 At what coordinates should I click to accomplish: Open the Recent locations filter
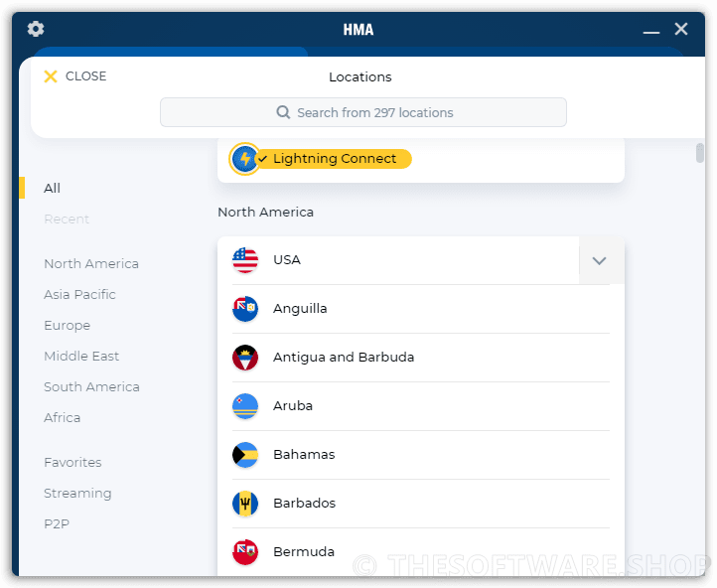pyautogui.click(x=67, y=220)
